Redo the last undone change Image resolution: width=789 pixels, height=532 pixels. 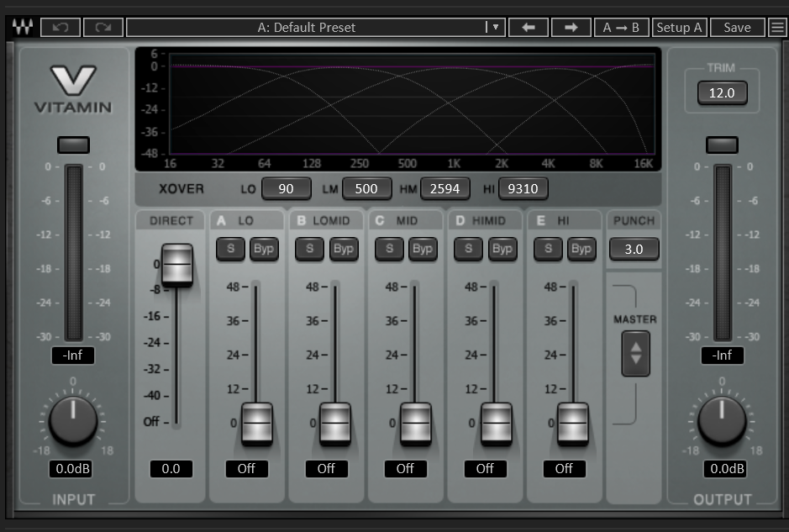click(x=103, y=27)
